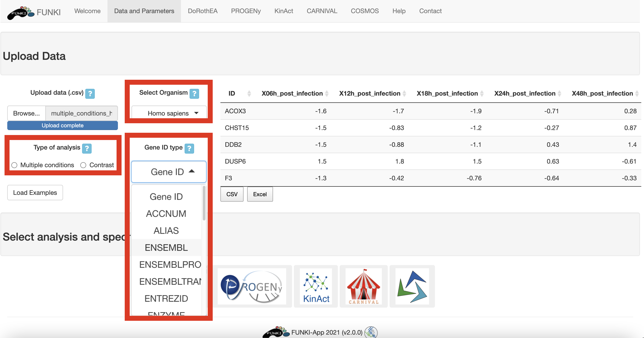Select the COSMOS triangles logo
Image resolution: width=644 pixels, height=338 pixels.
[x=412, y=286]
